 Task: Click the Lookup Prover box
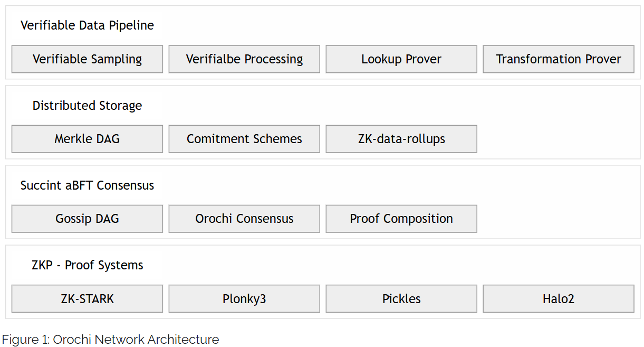(x=401, y=59)
